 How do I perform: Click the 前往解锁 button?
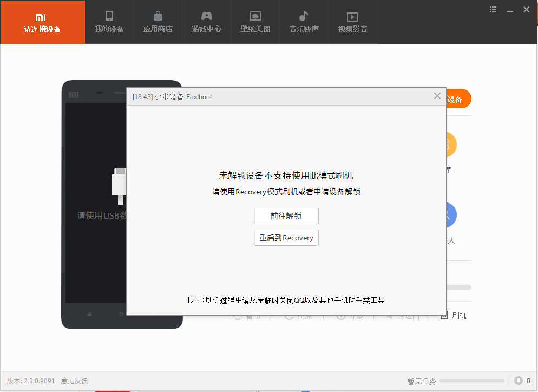click(x=286, y=216)
